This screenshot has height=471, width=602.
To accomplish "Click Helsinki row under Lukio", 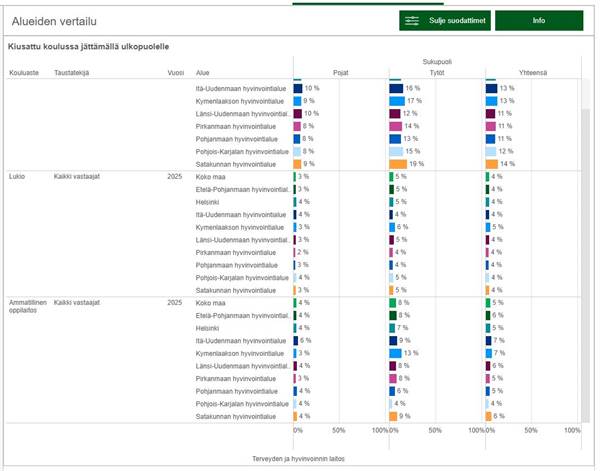I will point(207,202).
